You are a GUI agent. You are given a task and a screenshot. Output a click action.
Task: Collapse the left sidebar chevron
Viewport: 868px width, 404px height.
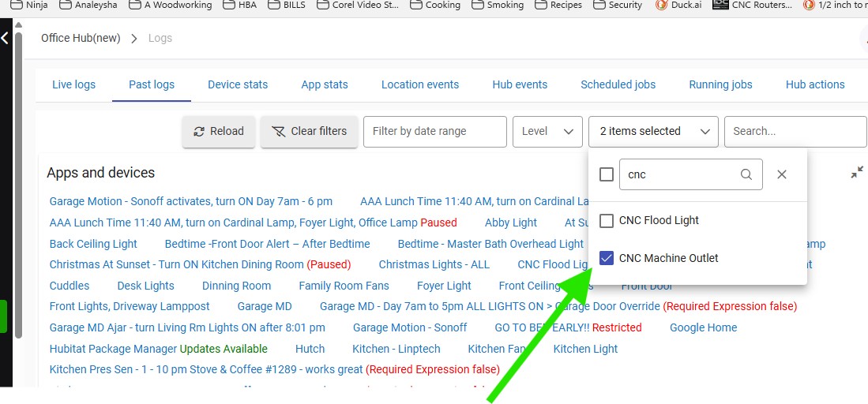click(5, 38)
